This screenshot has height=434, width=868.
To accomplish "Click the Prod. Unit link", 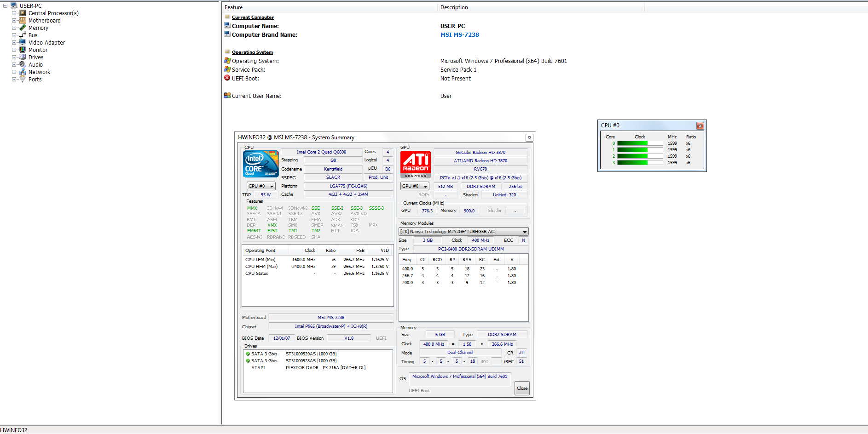I will [x=378, y=177].
